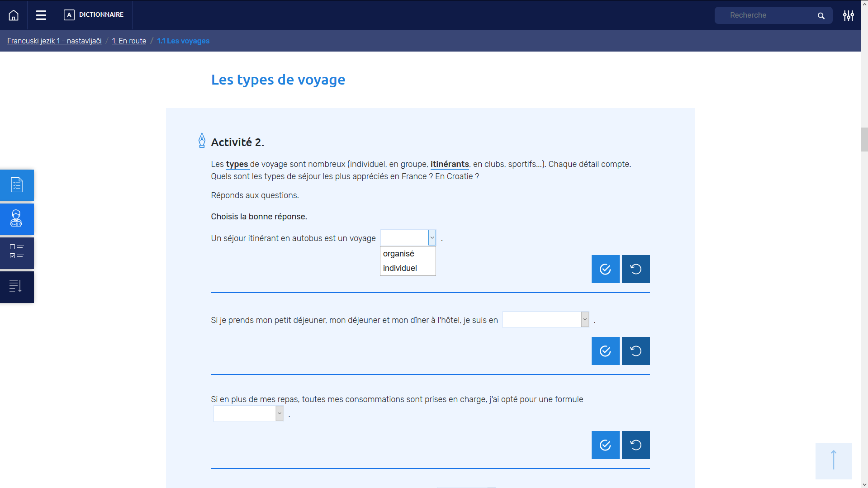Collapse the voyage type dropdown arrow
The image size is (868, 488).
pos(432,238)
